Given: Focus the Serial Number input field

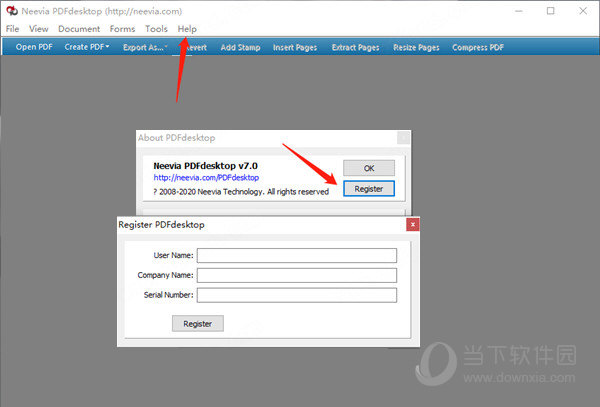Looking at the screenshot, I should click(297, 295).
